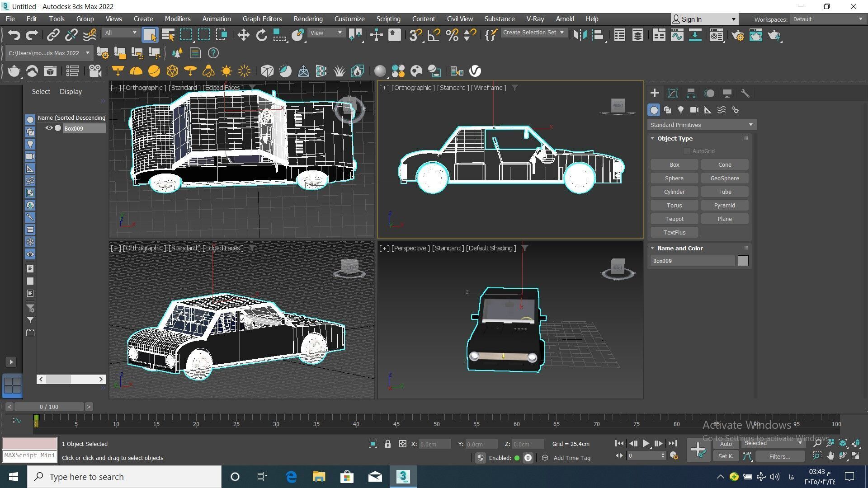The height and width of the screenshot is (488, 868).
Task: Click the teapot primitive toolbar icon
Action: point(14,71)
